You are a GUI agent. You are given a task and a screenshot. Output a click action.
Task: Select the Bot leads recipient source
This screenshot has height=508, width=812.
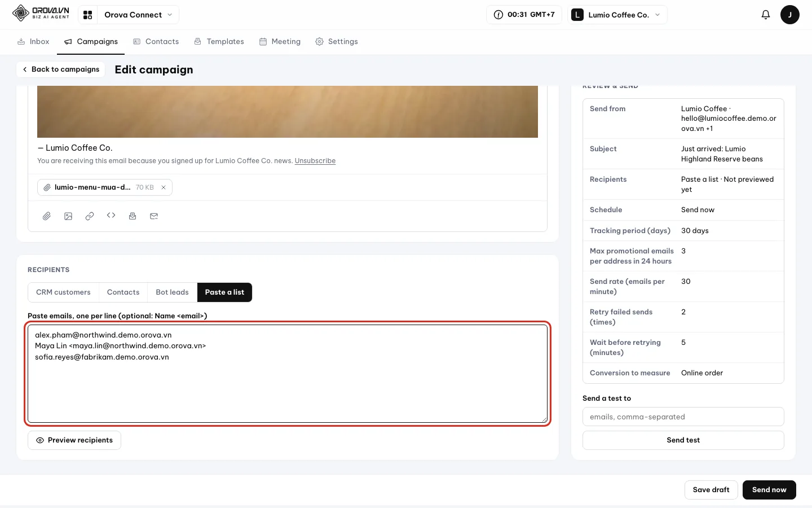[x=172, y=292]
